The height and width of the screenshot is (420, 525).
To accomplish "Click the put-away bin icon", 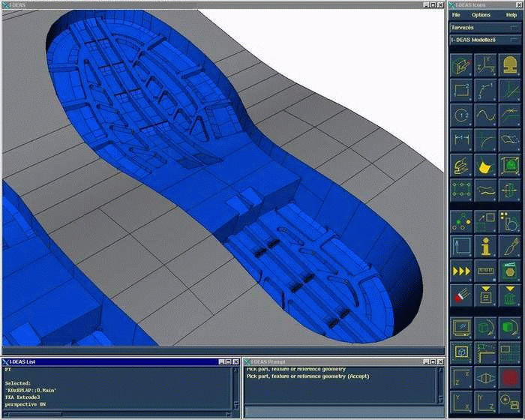I will [485, 296].
